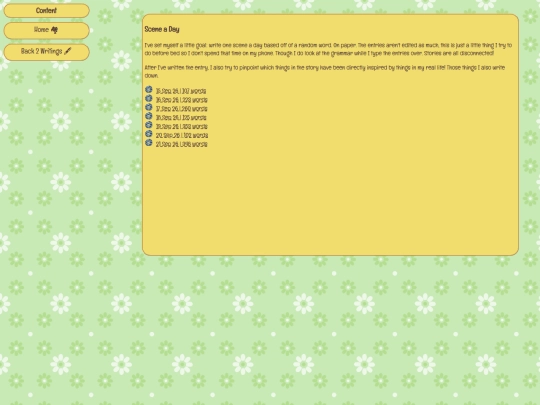Click the Content sidebar heading
The height and width of the screenshot is (405, 540).
click(x=46, y=11)
